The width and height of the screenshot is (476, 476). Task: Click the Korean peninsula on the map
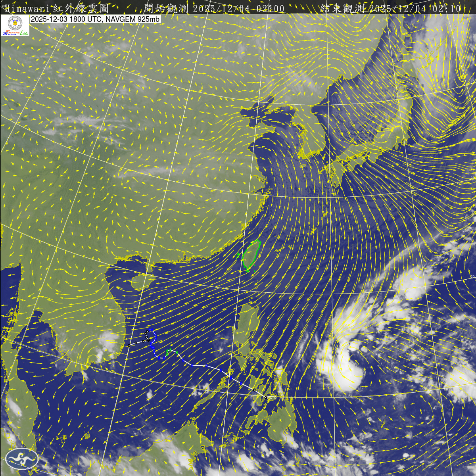313,131
